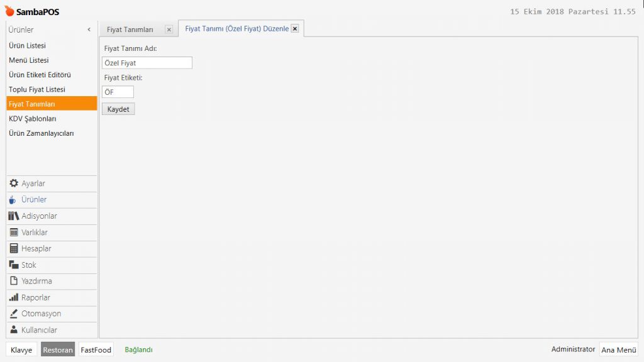
Task: Switch to the Fiyat Tanımları tab
Action: (130, 30)
